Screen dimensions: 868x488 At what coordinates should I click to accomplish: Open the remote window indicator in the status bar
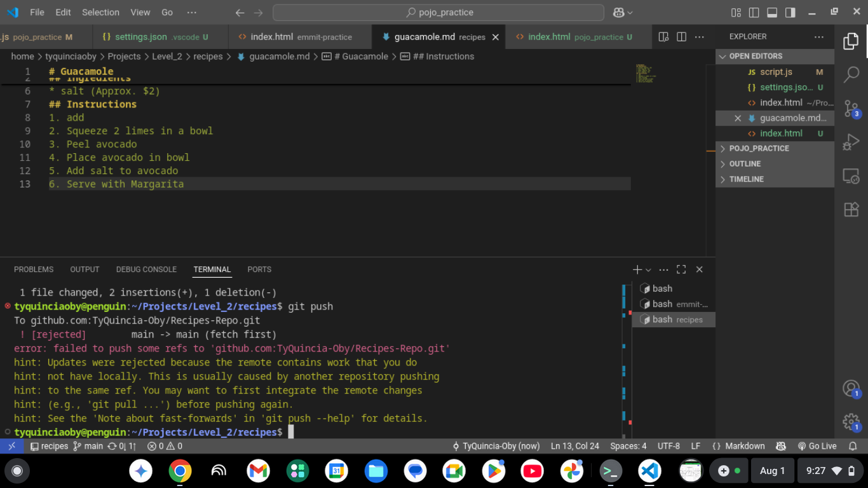[12, 446]
